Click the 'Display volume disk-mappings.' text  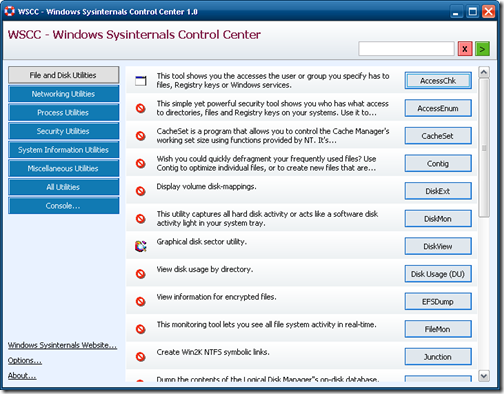coord(206,187)
